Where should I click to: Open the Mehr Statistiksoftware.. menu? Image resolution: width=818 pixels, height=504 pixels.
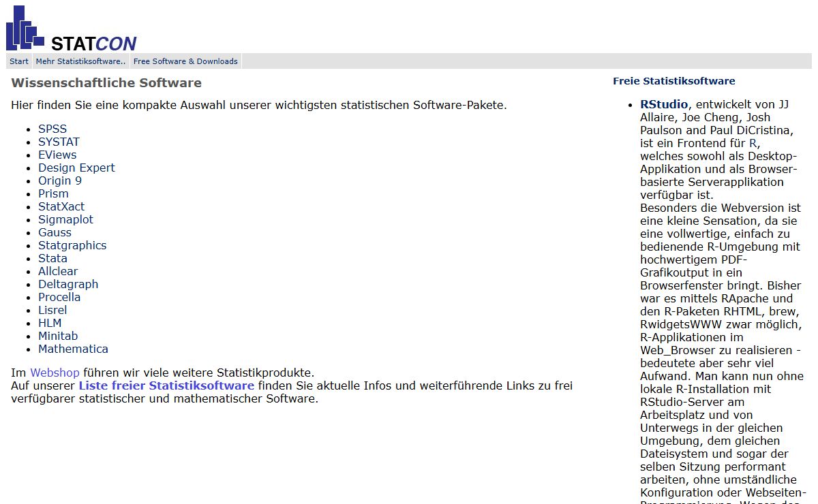(x=81, y=61)
